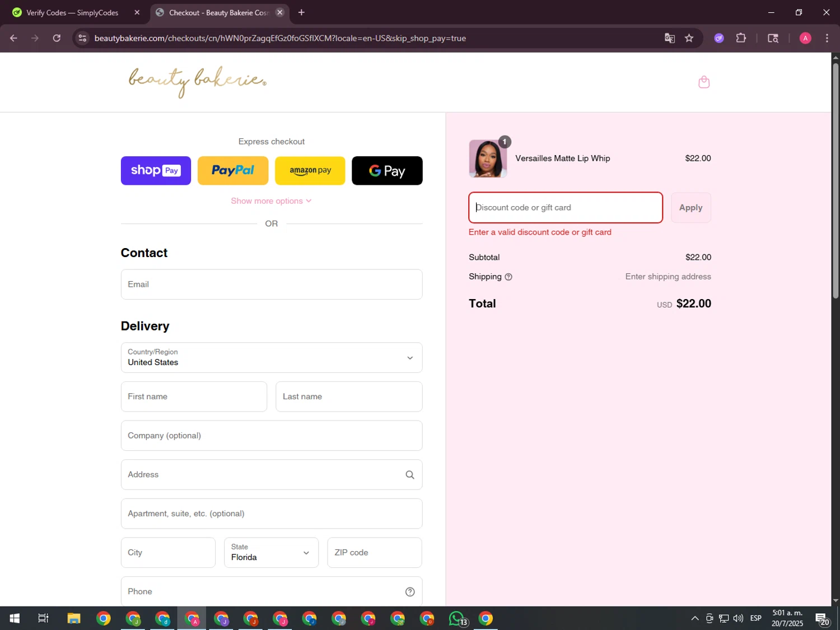
Task: Open the Chrome three-dot menu
Action: click(827, 38)
